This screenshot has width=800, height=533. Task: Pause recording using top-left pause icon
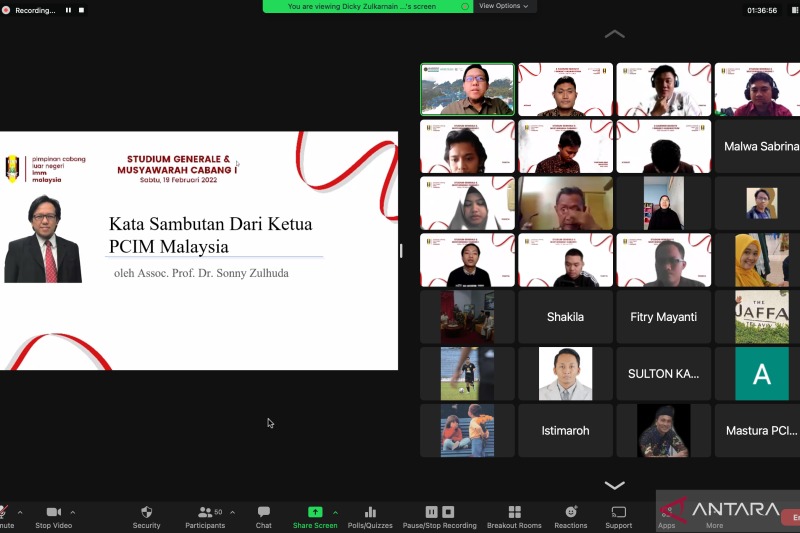click(68, 10)
